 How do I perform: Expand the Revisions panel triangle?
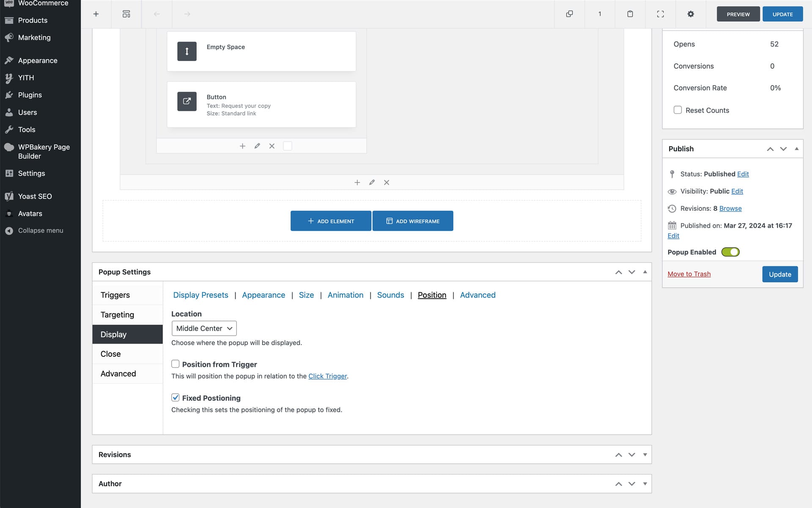pos(645,455)
